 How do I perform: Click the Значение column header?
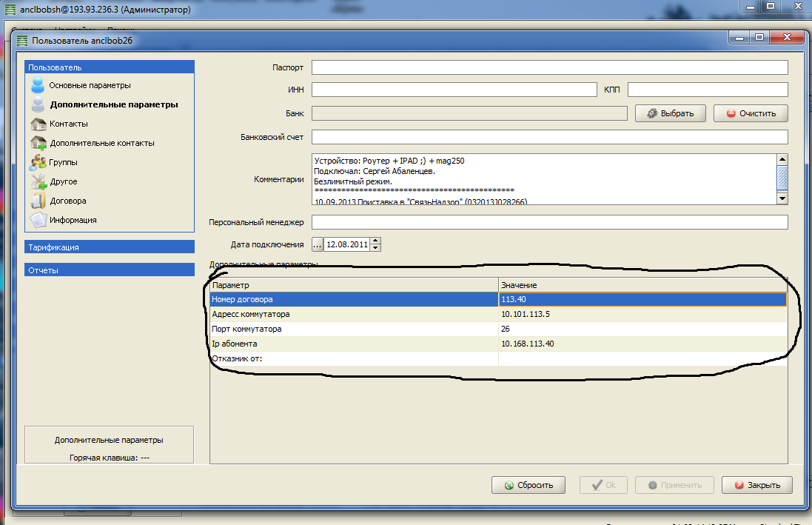[642, 285]
